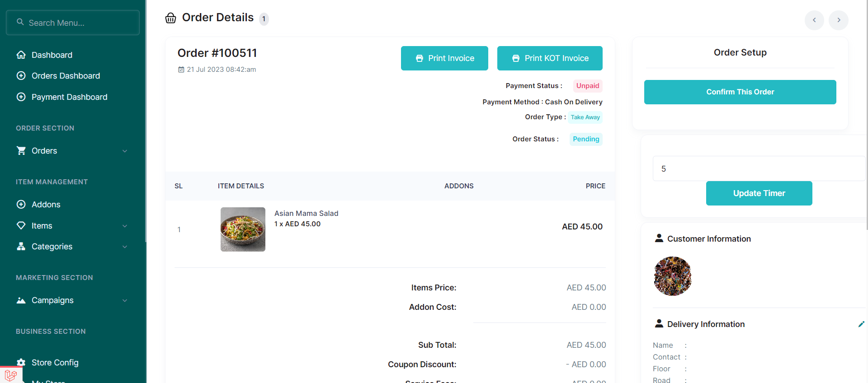
Task: Click the Asian Mama Salad thumbnail
Action: [243, 229]
